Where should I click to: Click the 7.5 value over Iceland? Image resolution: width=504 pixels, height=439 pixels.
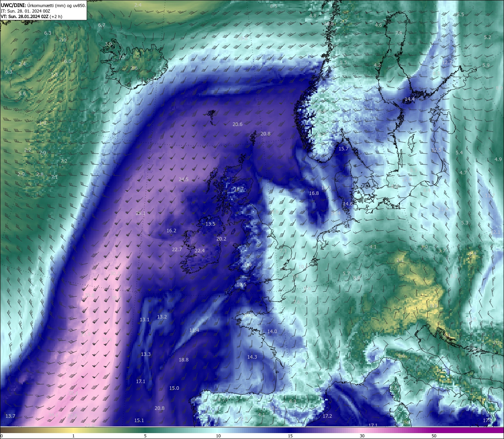(122, 57)
